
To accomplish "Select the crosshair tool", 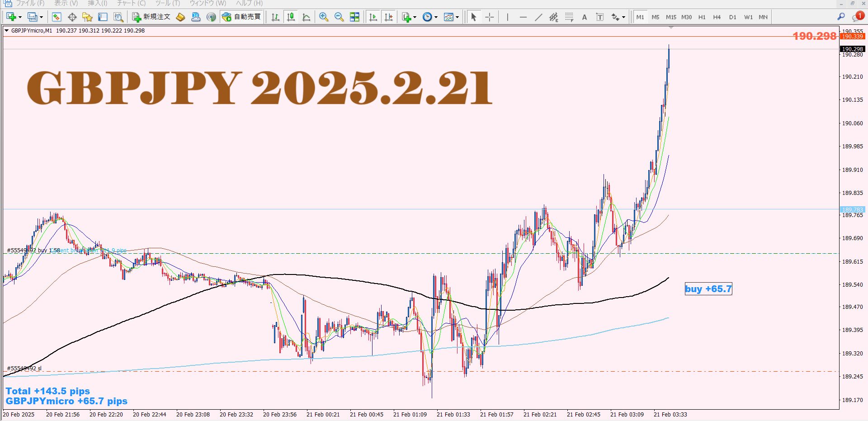I will click(490, 17).
